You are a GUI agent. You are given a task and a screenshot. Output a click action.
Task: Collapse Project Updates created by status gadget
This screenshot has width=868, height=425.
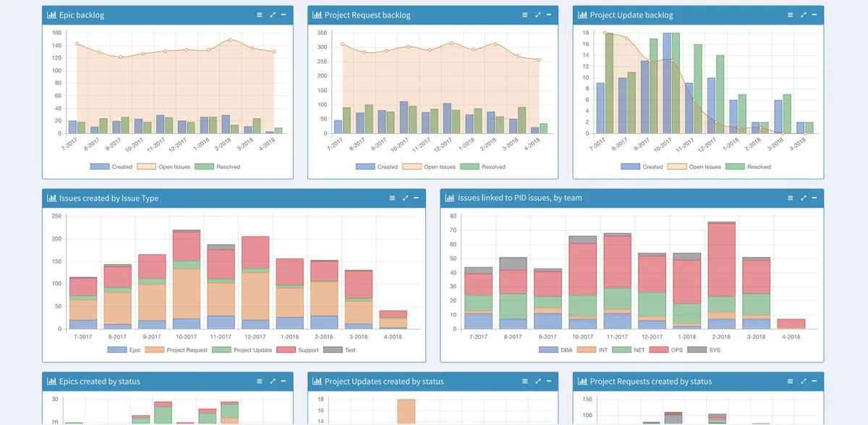click(549, 381)
